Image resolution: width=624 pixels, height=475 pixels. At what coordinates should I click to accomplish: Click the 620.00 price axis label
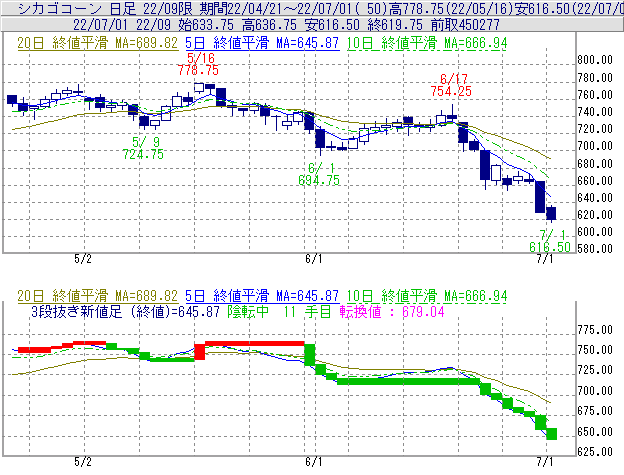click(x=595, y=215)
